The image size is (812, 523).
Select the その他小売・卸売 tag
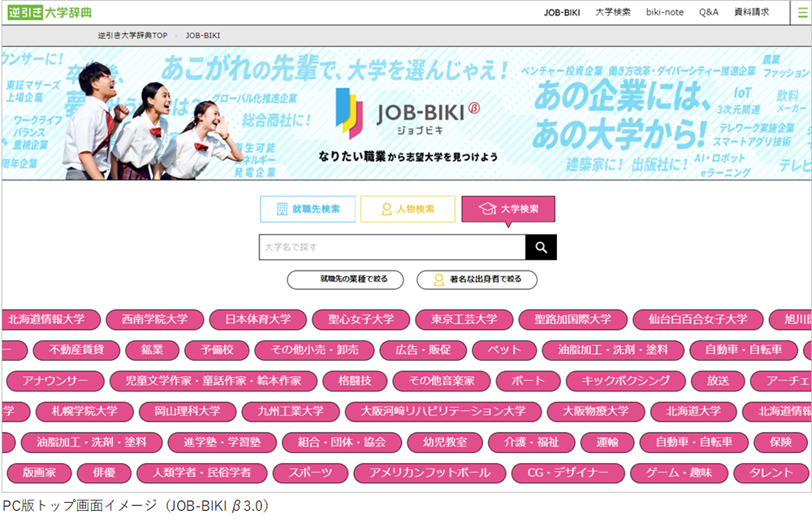314,350
